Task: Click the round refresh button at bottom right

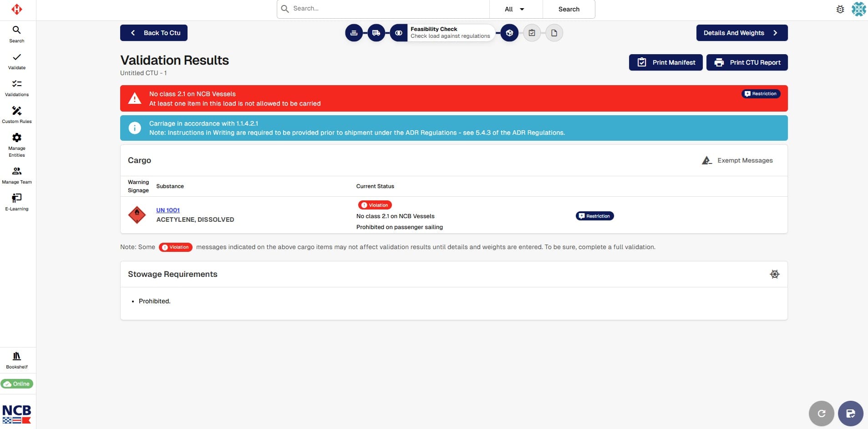Action: click(x=821, y=414)
